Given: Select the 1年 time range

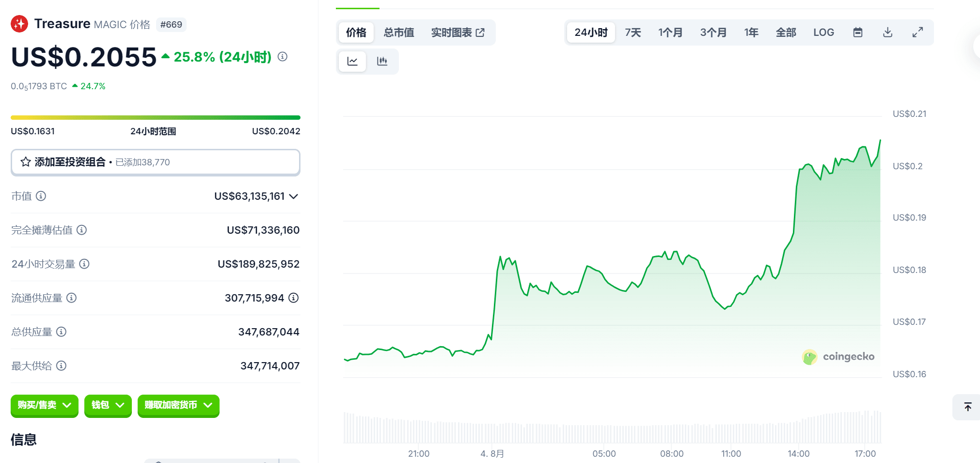Looking at the screenshot, I should pos(751,32).
